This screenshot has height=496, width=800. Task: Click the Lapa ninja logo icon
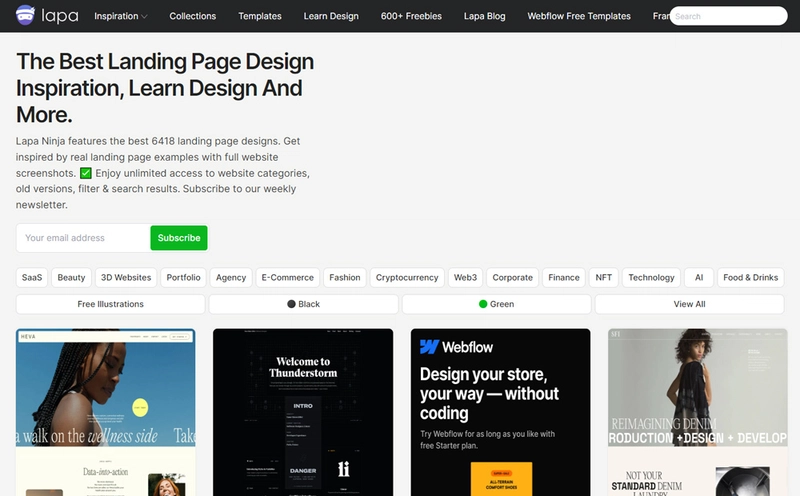25,15
